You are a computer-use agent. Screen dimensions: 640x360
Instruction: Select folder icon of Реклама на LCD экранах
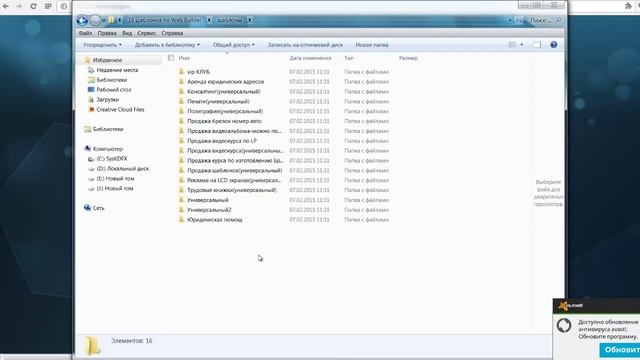182,180
